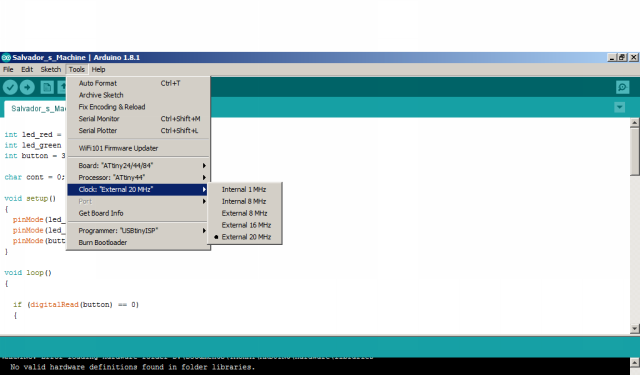Select Internal 1 MHz clock option
The height and width of the screenshot is (375, 640).
click(245, 189)
